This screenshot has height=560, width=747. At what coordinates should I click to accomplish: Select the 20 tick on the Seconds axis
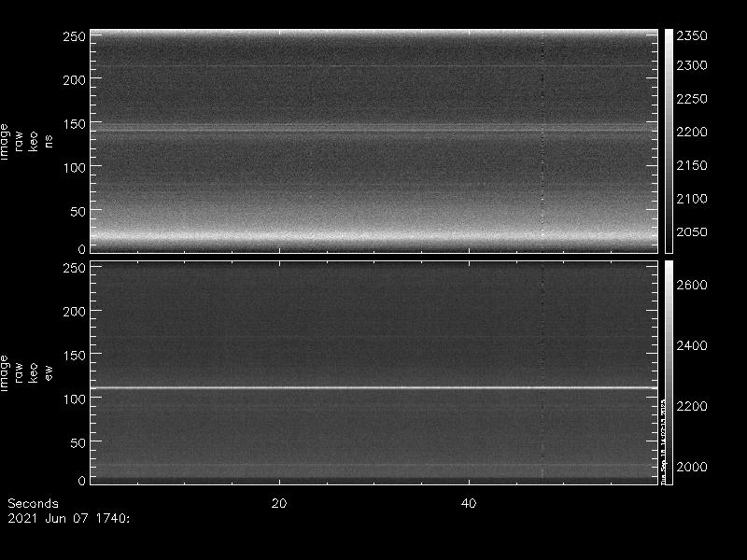tap(278, 503)
